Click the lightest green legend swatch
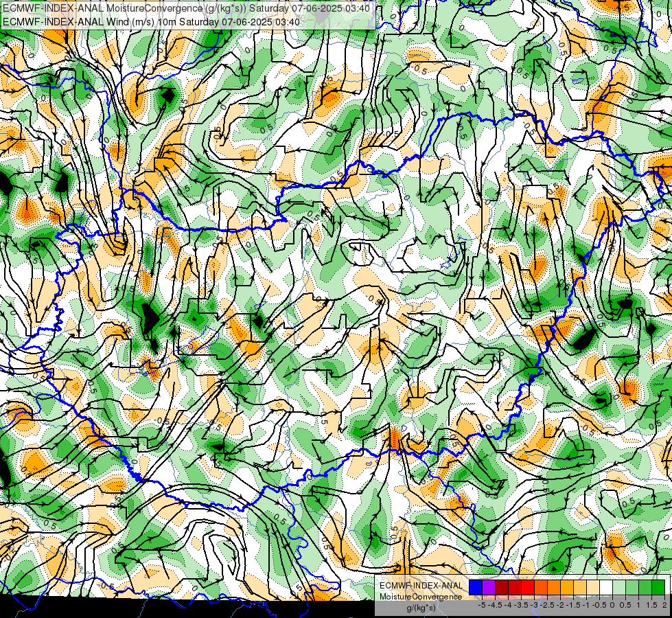The image size is (672, 618). coord(619,587)
